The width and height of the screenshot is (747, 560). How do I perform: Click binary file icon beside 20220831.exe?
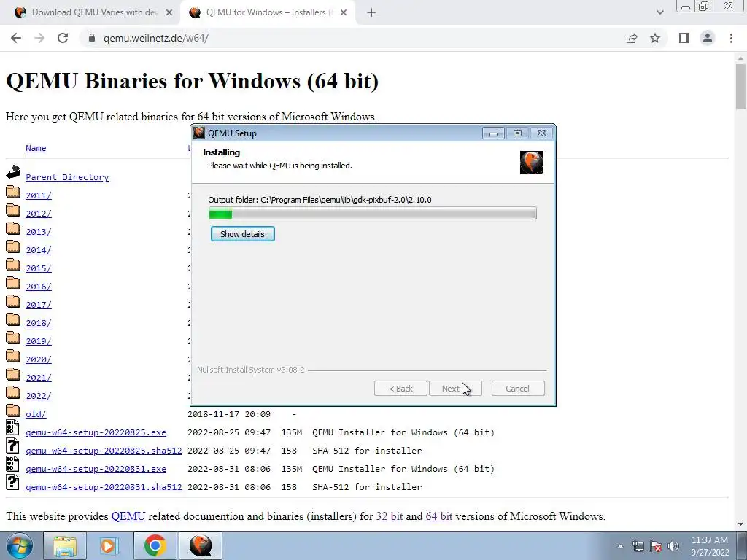pos(13,464)
